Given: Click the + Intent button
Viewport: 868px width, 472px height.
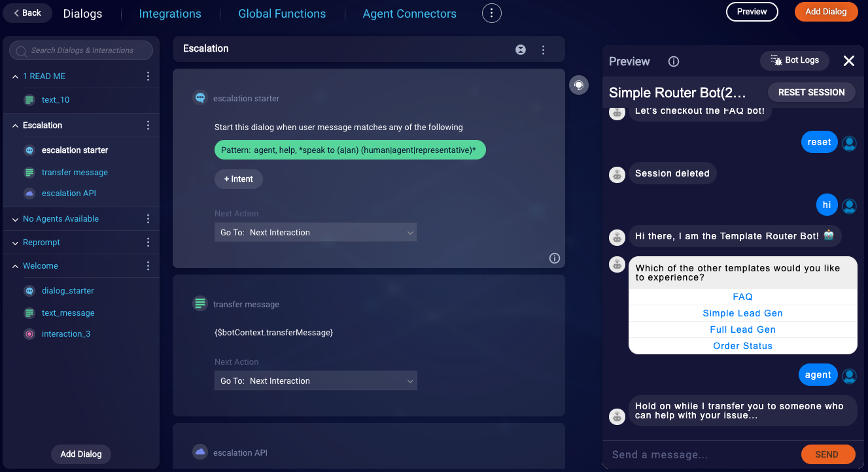Looking at the screenshot, I should [239, 179].
